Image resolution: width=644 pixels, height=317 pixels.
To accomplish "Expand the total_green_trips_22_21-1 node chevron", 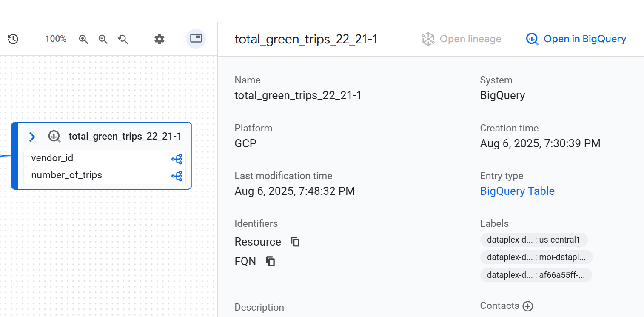I will pyautogui.click(x=32, y=137).
